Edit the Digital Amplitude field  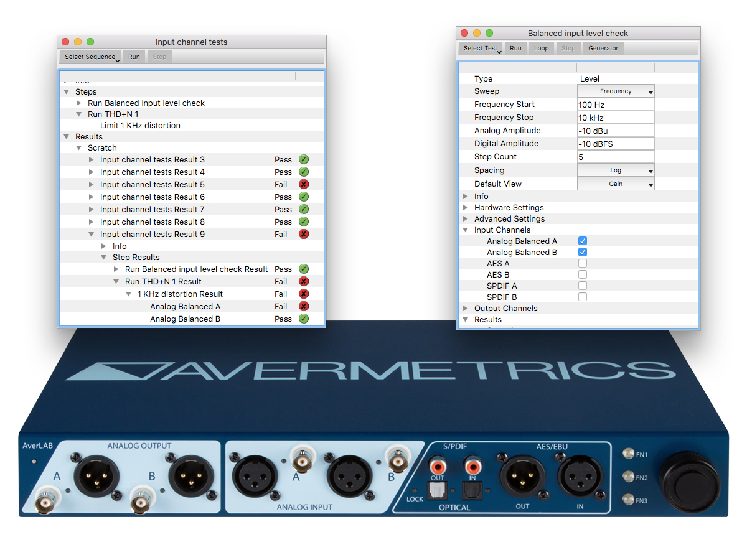click(x=616, y=144)
